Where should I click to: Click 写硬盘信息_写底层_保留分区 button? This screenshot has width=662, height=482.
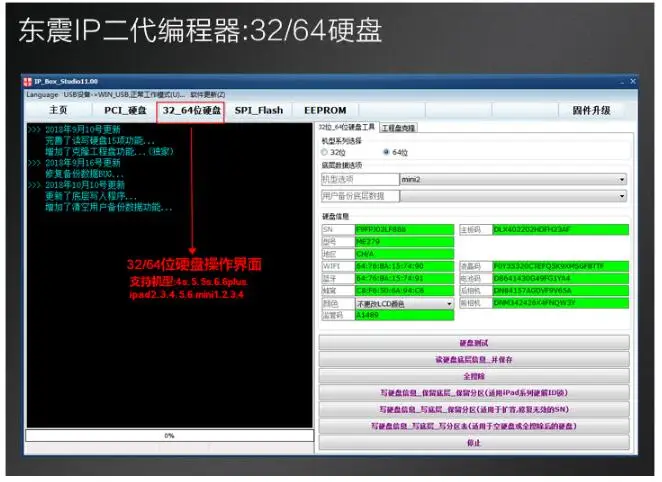tap(474, 409)
